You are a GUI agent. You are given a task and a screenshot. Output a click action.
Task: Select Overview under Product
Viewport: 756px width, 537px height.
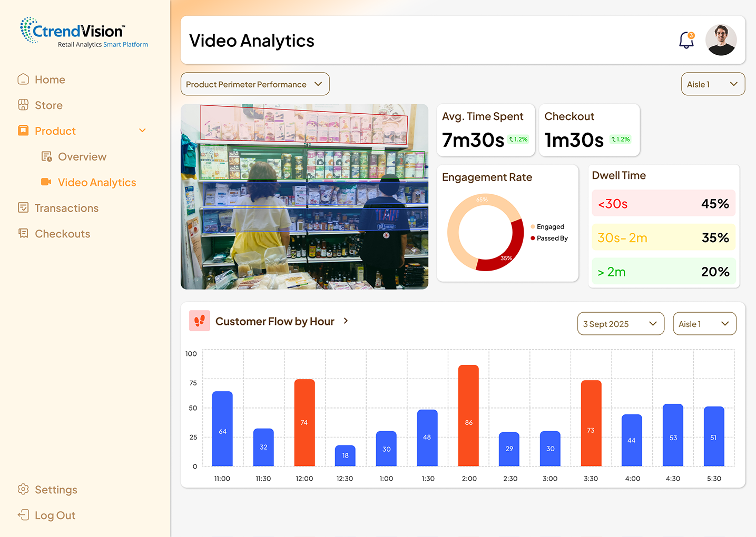click(x=82, y=157)
